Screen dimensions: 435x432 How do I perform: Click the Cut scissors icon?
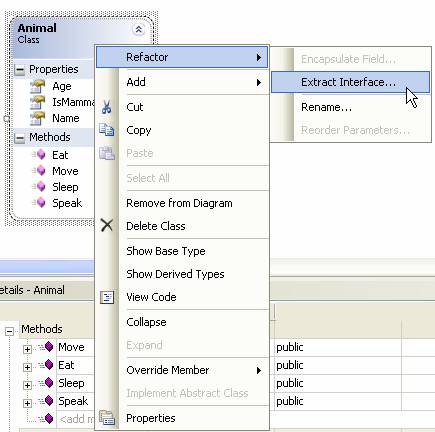coord(106,107)
